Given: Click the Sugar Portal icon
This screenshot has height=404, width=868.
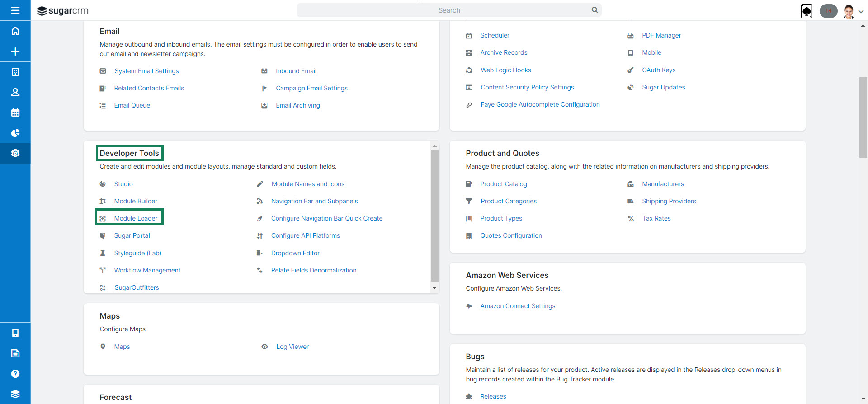Looking at the screenshot, I should [103, 235].
